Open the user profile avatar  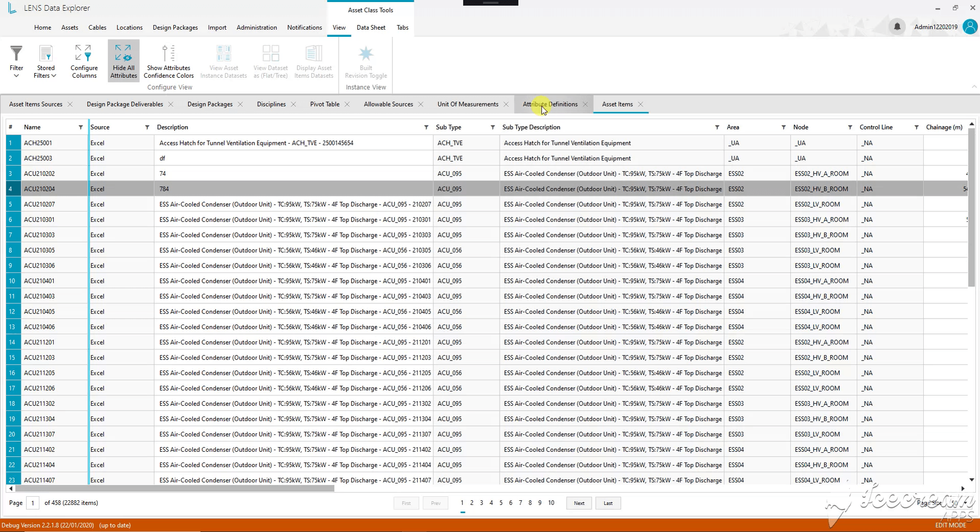969,27
